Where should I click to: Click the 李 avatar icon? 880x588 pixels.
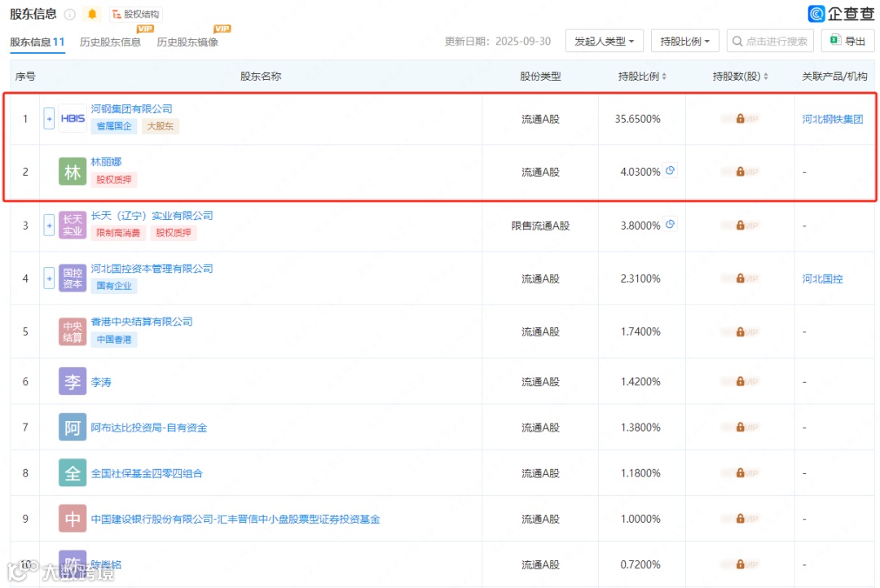click(73, 381)
